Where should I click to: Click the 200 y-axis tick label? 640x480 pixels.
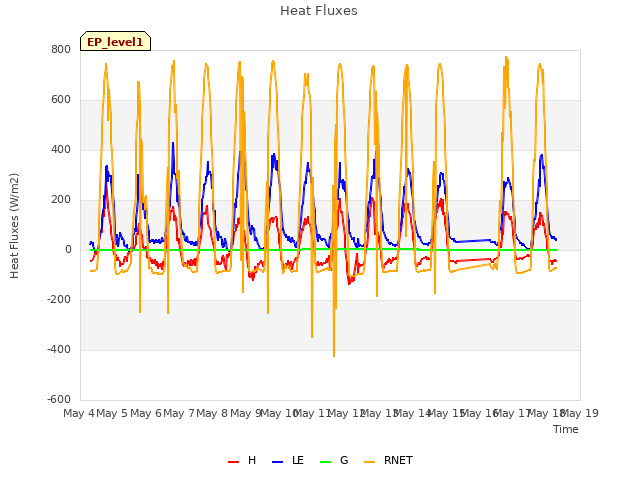click(61, 200)
